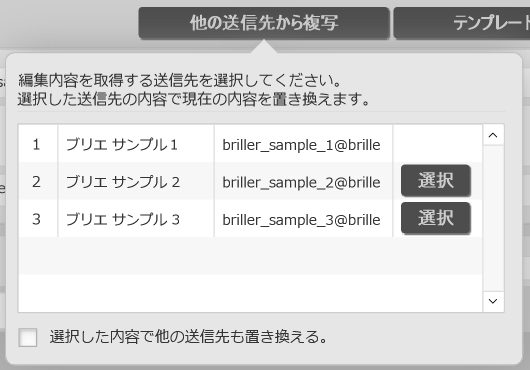Click the briller_sample_1 email address cell

[x=304, y=145]
